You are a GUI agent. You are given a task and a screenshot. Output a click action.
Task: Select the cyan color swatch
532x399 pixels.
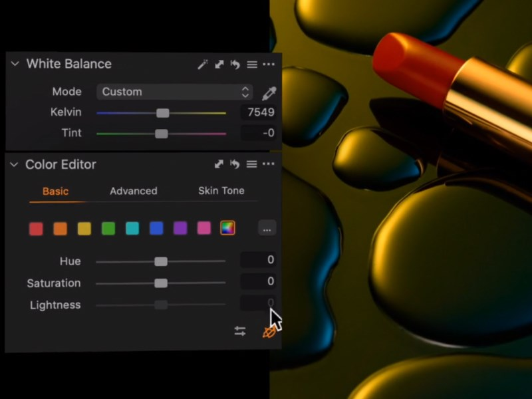(132, 228)
